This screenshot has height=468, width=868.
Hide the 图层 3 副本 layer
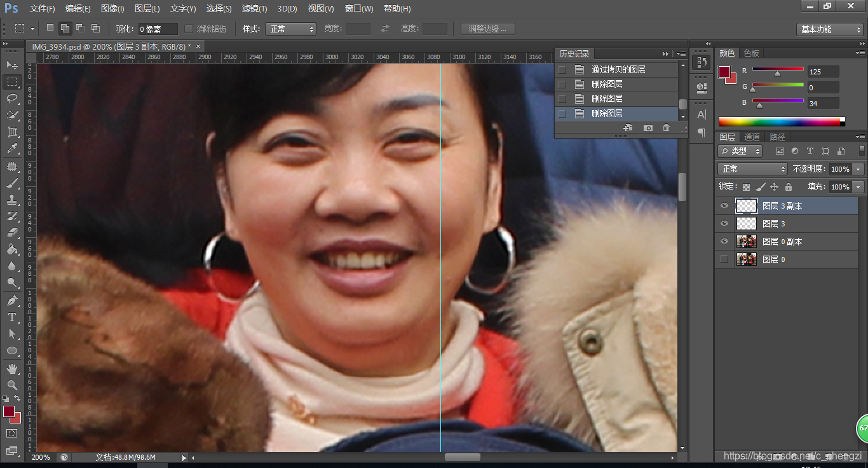point(724,205)
